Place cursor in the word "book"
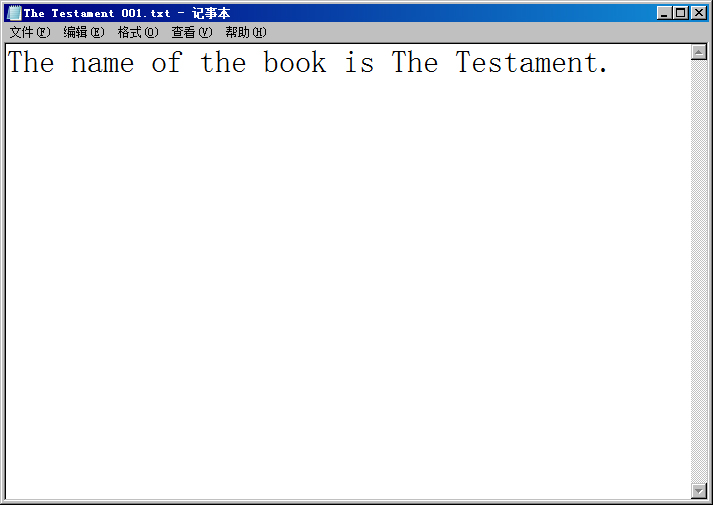The height and width of the screenshot is (505, 713). coord(295,63)
